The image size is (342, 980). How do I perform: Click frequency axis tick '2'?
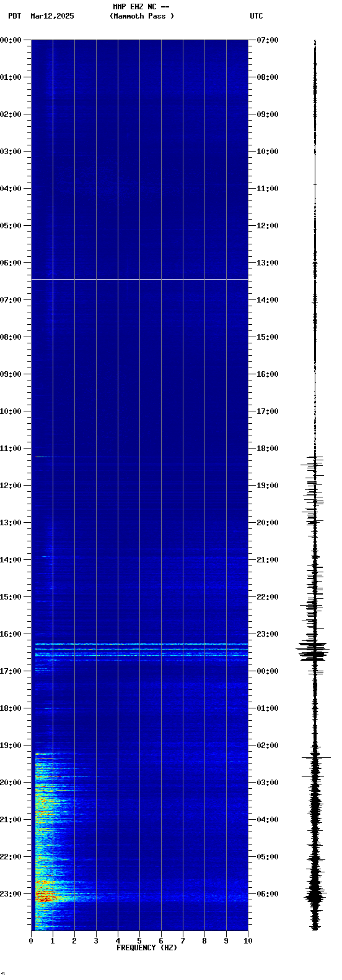[x=74, y=941]
